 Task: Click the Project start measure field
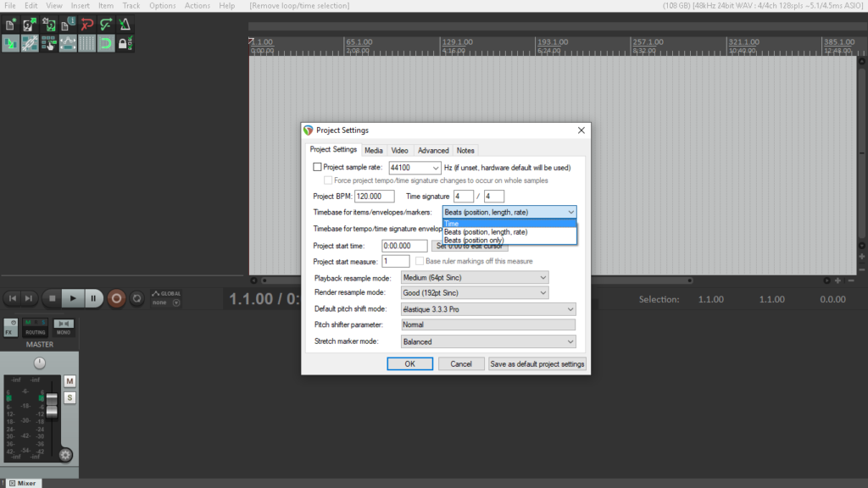[x=396, y=261]
